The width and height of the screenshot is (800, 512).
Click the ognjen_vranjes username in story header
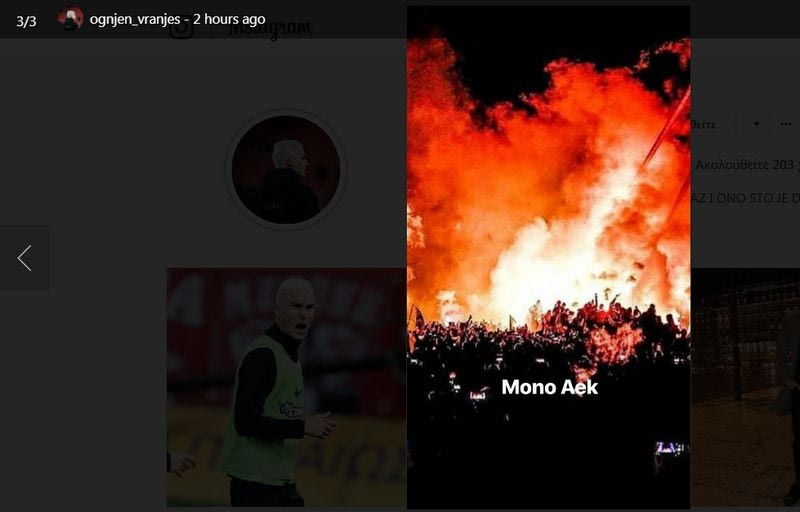pos(135,19)
